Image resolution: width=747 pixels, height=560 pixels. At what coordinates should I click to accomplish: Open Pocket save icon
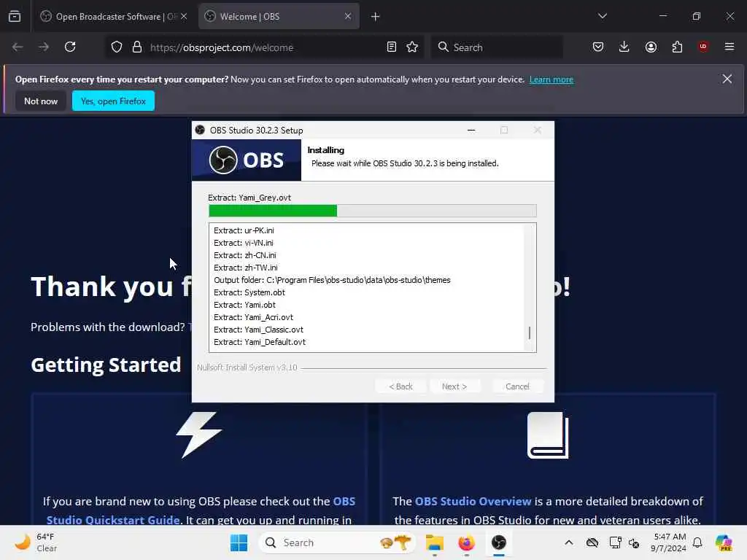click(x=598, y=47)
